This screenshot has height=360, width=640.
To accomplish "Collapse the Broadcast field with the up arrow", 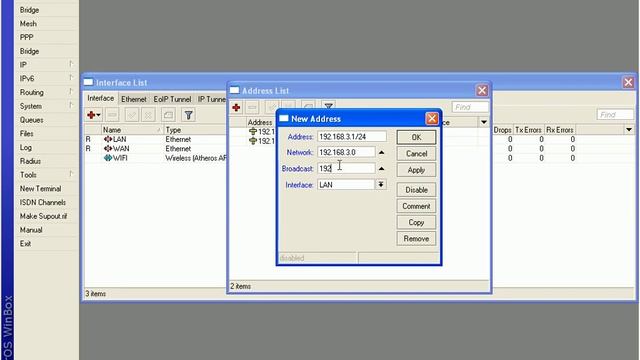I will [x=381, y=168].
